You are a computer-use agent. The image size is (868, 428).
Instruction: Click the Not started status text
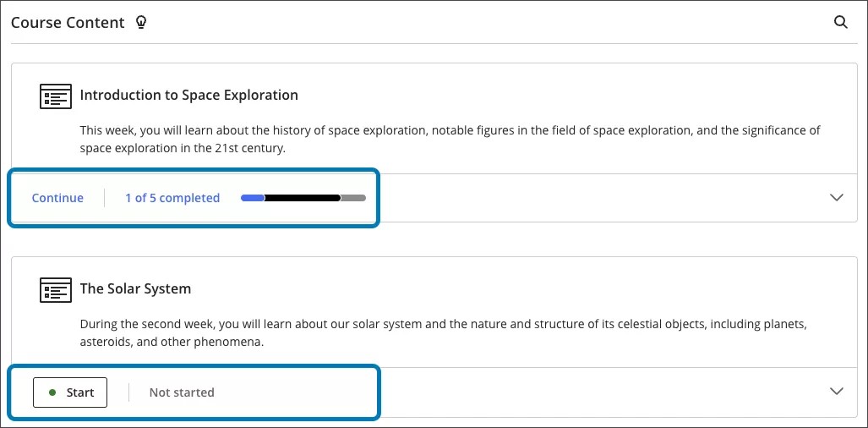point(182,392)
